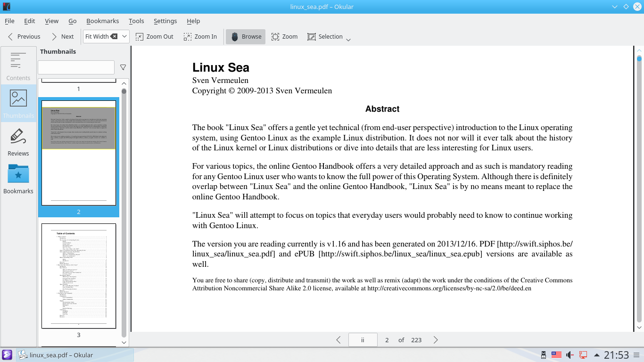Image resolution: width=644 pixels, height=362 pixels.
Task: Click the right arrow after the page count
Action: [436, 340]
